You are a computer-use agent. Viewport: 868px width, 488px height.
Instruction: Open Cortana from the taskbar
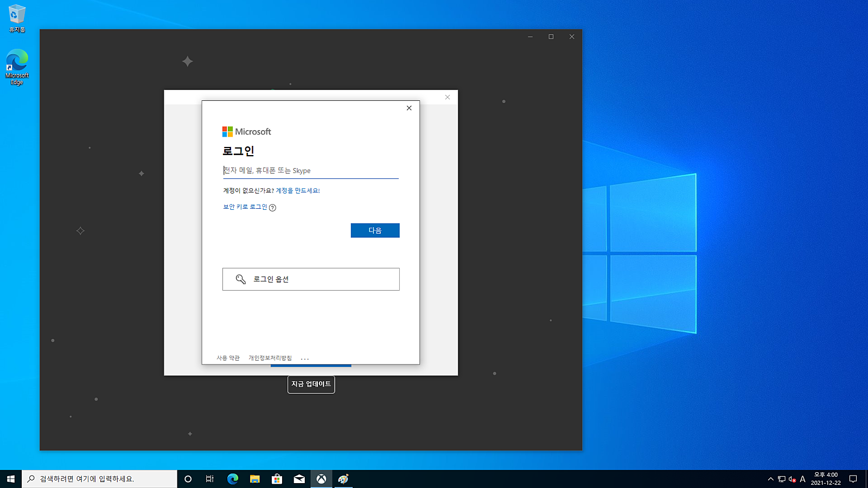188,479
